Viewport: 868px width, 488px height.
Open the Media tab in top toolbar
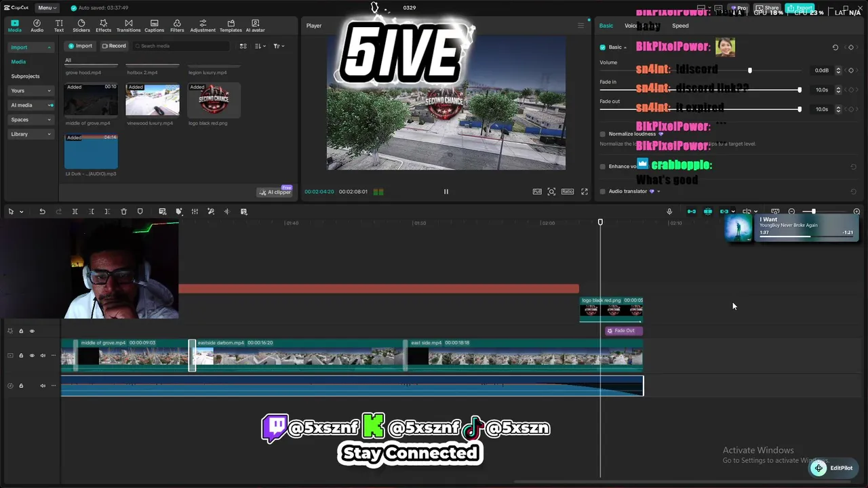14,26
